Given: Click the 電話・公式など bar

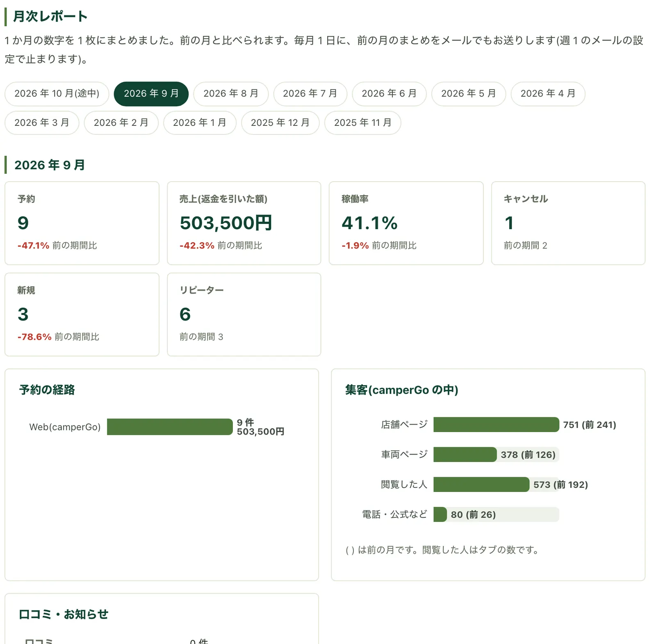Looking at the screenshot, I should (x=440, y=514).
